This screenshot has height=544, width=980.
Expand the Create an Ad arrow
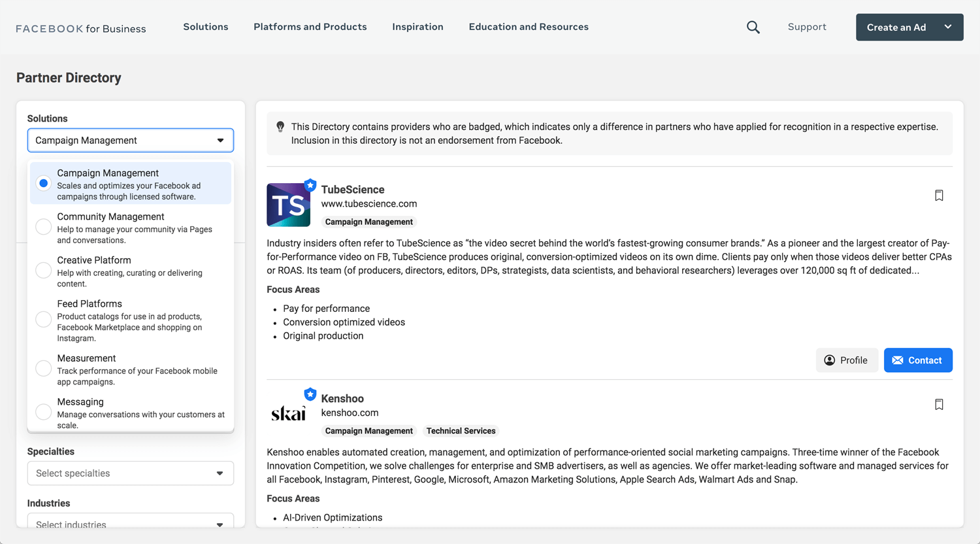pyautogui.click(x=948, y=27)
